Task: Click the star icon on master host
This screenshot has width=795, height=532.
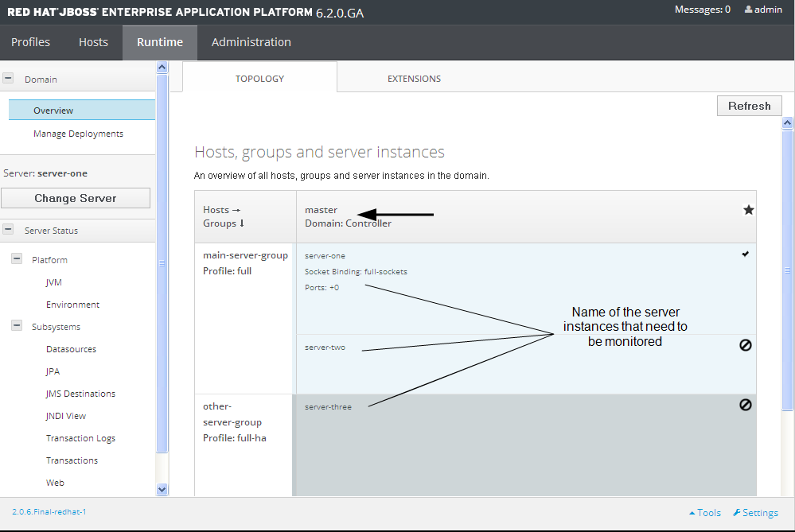Action: tap(748, 210)
